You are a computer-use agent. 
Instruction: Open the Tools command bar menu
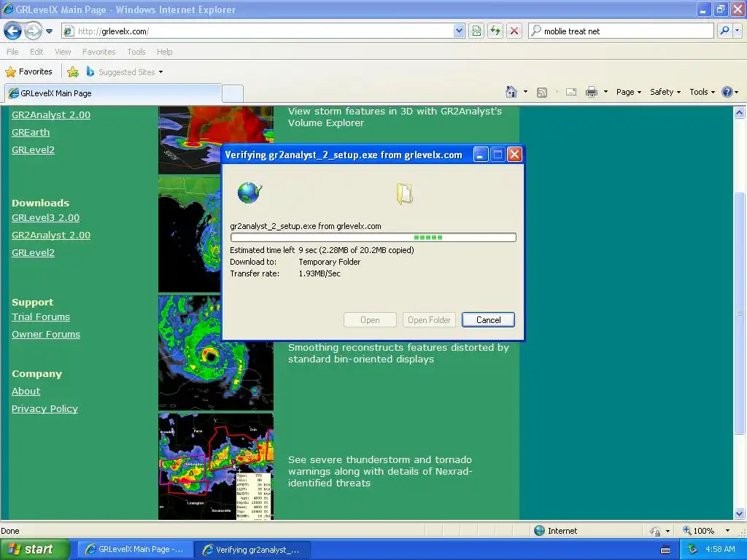[x=703, y=92]
